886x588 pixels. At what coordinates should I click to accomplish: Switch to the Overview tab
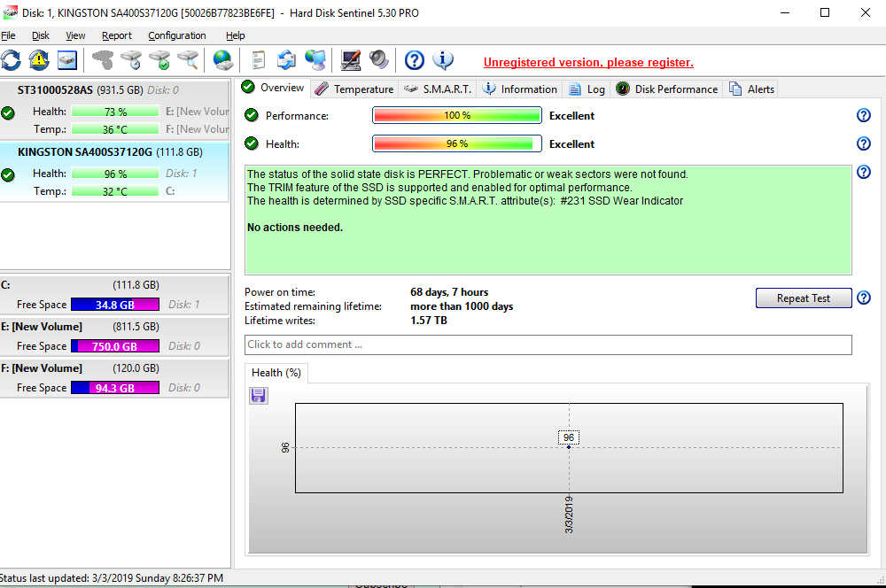click(273, 88)
